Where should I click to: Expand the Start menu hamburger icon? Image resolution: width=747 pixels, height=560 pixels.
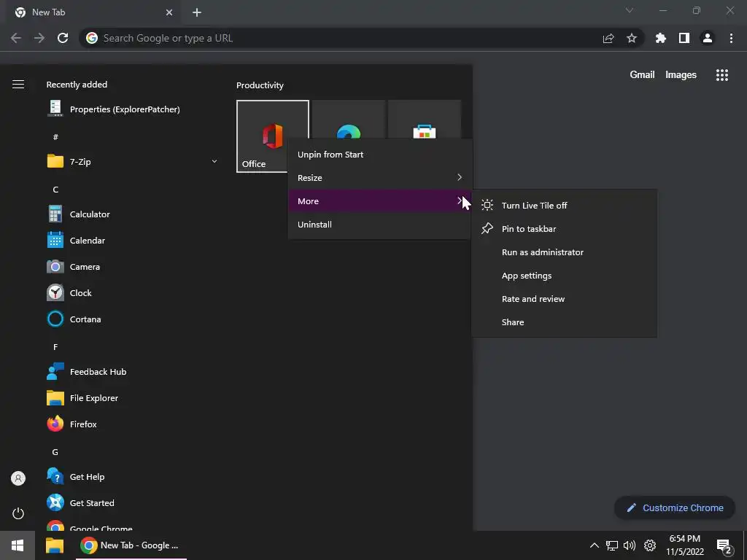click(x=18, y=85)
